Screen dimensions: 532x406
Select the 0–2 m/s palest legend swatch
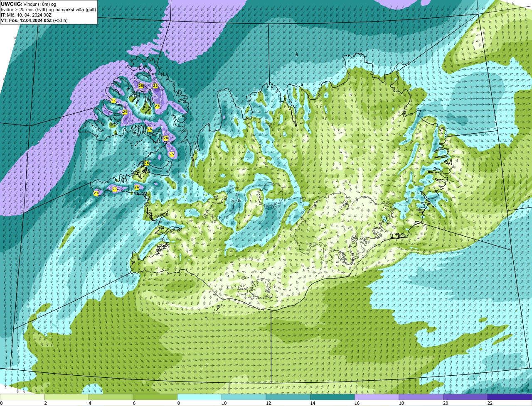22,397
